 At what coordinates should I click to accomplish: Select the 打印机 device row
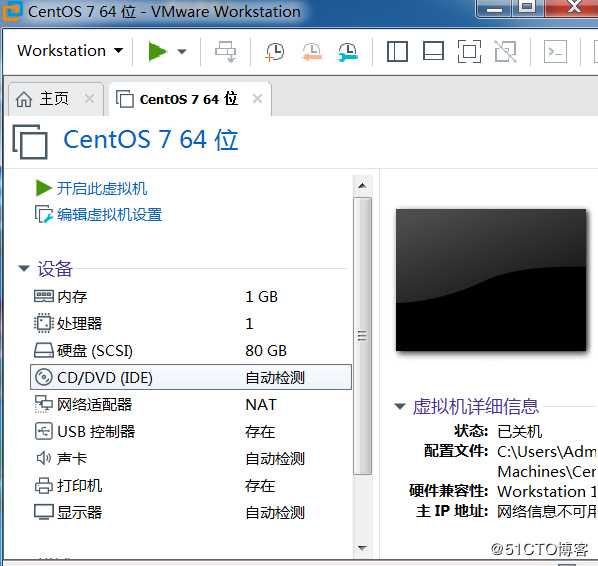[191, 486]
